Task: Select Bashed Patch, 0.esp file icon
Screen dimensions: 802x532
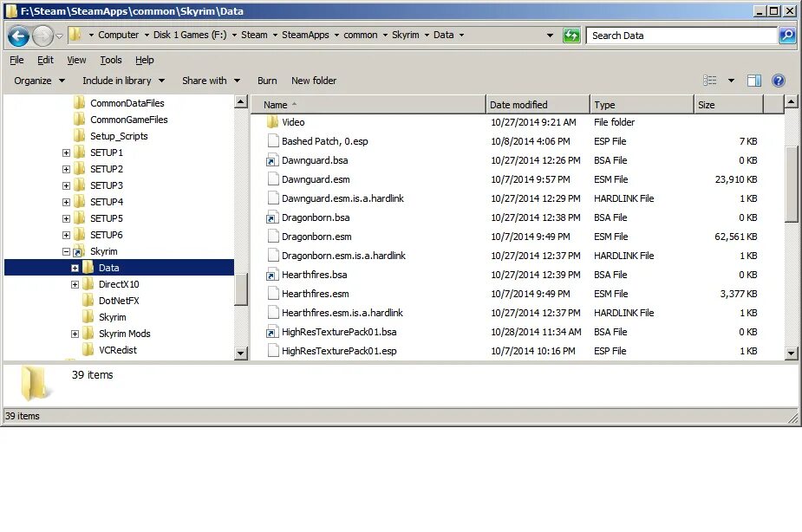Action: 273,141
